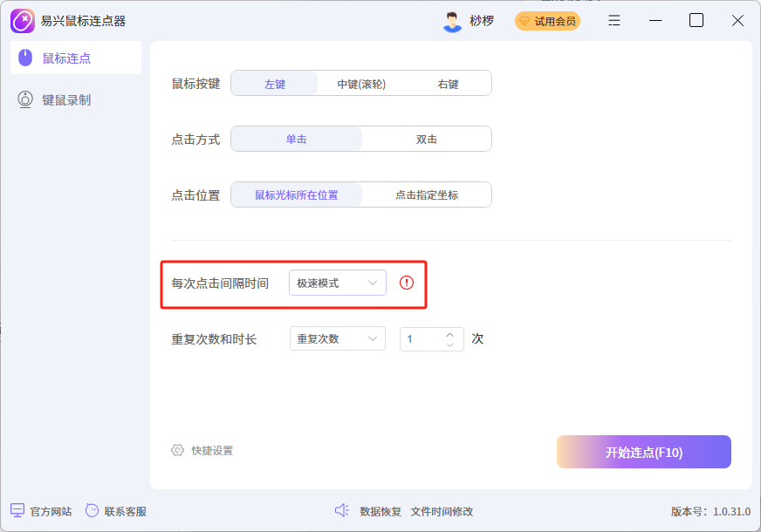Click the username 桫椤
The height and width of the screenshot is (532, 761).
[482, 21]
